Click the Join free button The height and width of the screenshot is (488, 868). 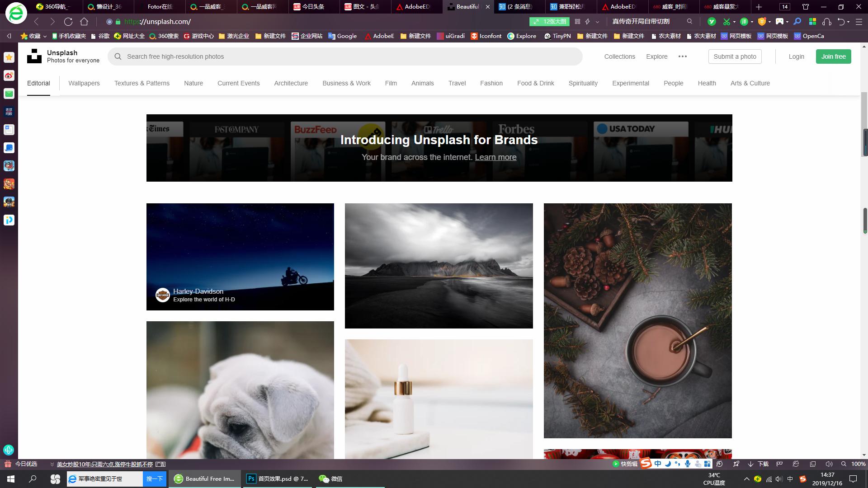[x=833, y=56]
